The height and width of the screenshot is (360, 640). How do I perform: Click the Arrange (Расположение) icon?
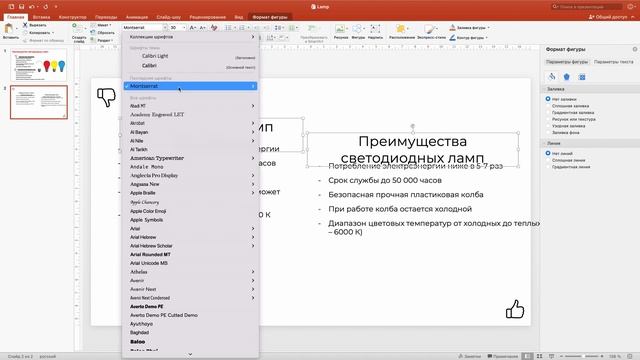click(400, 29)
